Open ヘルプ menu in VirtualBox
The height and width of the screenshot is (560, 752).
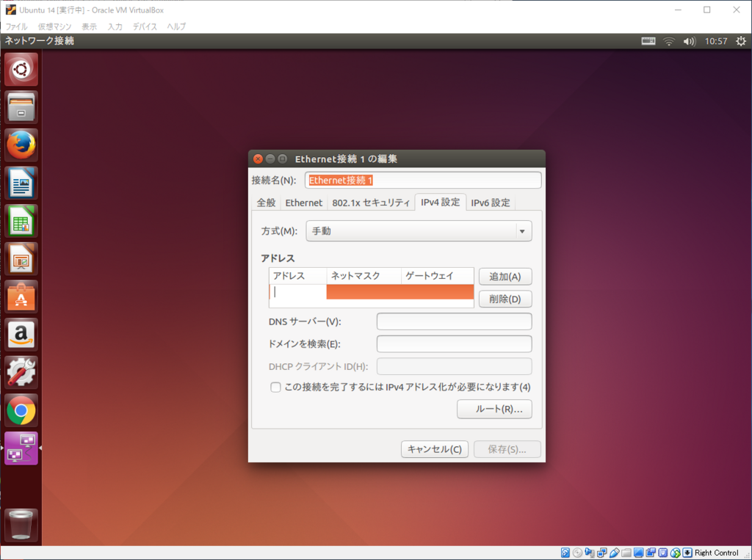[x=176, y=26]
